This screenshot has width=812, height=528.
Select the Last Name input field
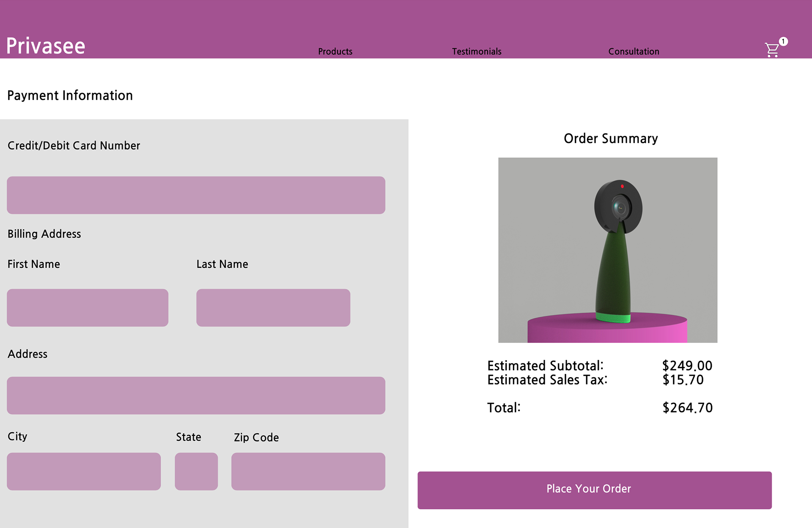coord(273,308)
